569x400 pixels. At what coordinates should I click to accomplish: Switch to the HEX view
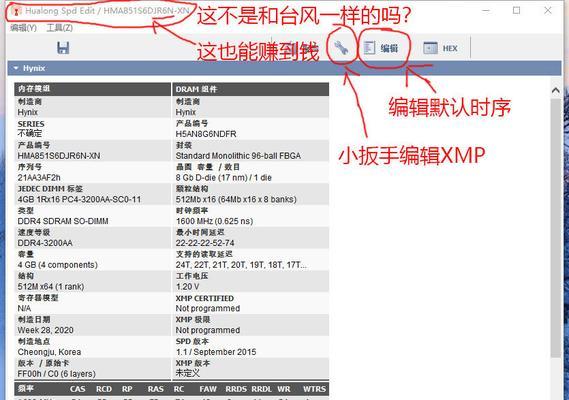tap(441, 48)
